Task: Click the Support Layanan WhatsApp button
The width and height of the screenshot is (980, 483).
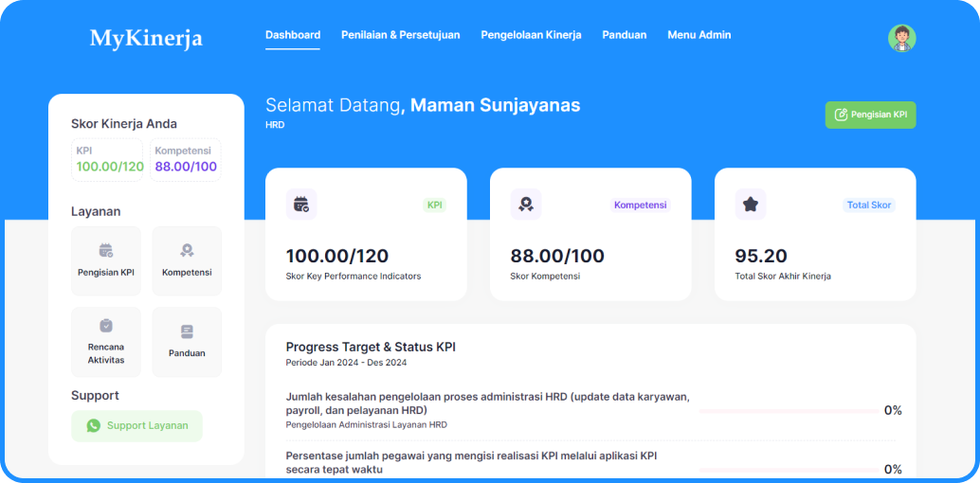Action: point(136,425)
